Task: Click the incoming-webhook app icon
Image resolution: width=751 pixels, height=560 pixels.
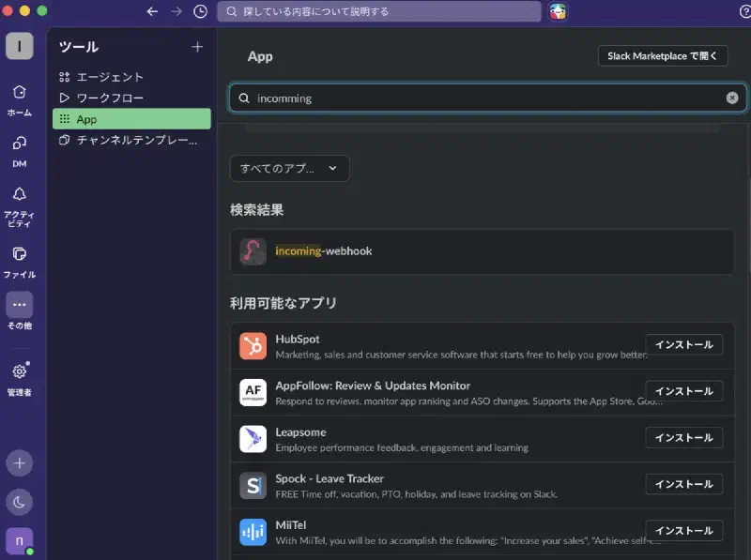Action: pyautogui.click(x=253, y=251)
